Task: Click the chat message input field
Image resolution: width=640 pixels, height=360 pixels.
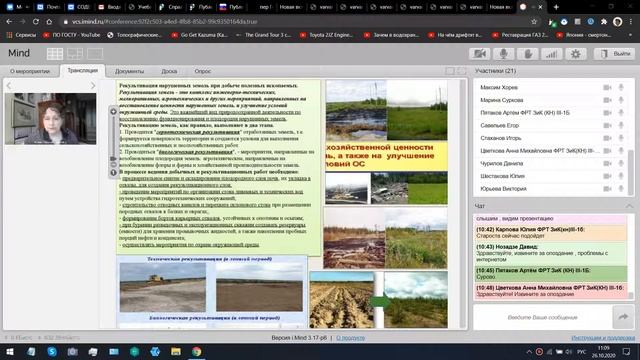Action: click(542, 317)
